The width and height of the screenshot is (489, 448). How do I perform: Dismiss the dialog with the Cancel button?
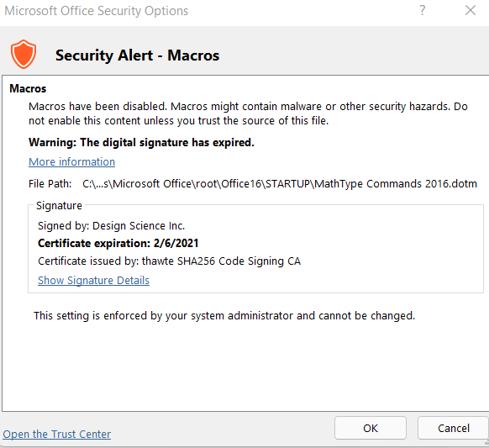click(453, 428)
